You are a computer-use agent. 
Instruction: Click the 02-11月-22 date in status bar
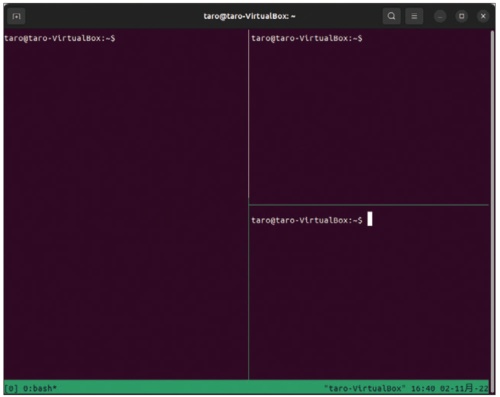pos(464,388)
